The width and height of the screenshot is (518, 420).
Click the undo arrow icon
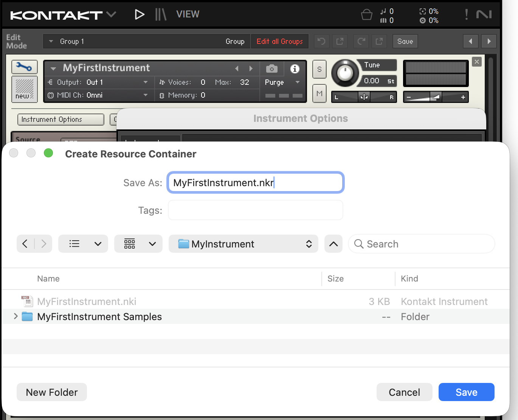click(321, 41)
